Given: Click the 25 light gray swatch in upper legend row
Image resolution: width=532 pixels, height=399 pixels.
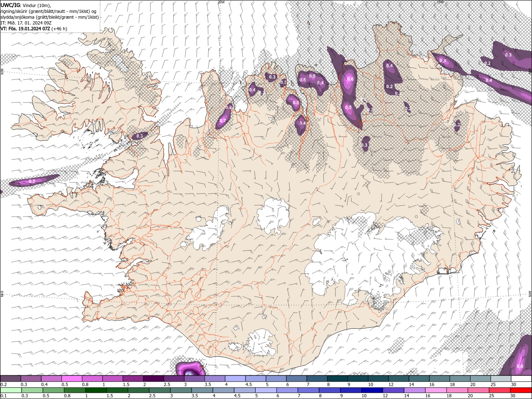Looking at the screenshot, I should (x=500, y=379).
